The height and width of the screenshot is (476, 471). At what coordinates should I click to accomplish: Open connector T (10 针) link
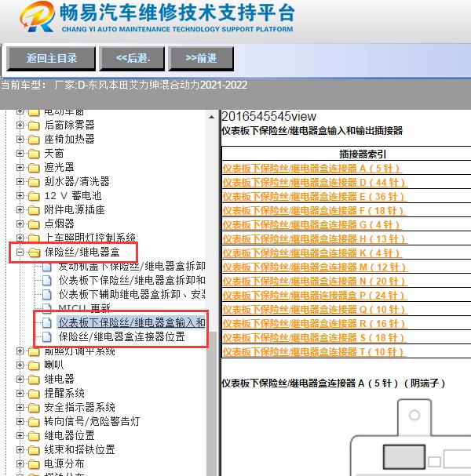tap(314, 352)
